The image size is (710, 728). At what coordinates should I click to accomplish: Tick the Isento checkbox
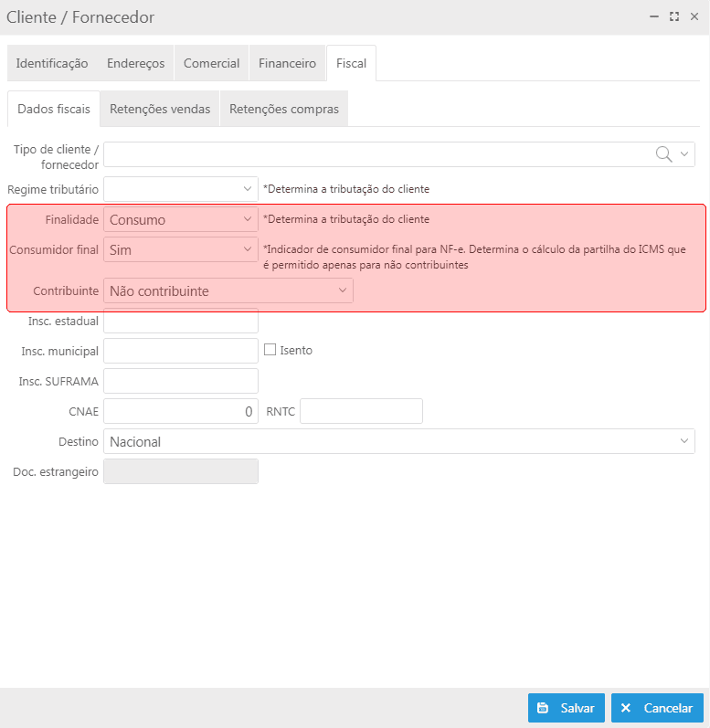click(x=270, y=350)
